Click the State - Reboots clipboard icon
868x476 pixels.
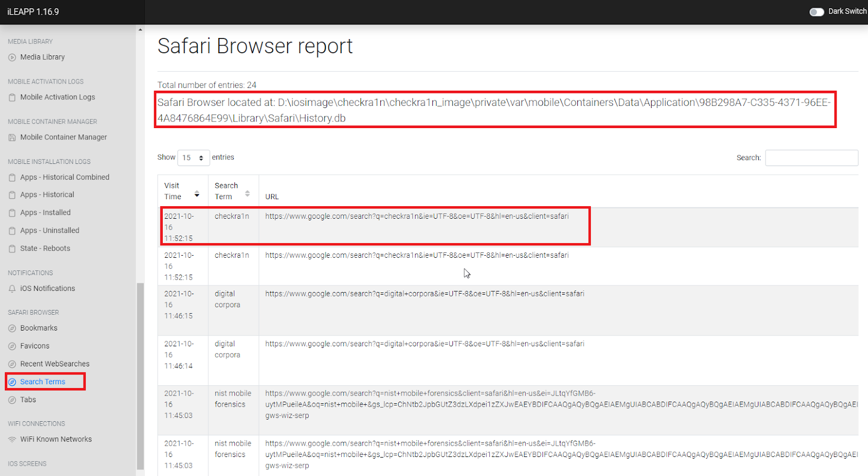coord(12,249)
